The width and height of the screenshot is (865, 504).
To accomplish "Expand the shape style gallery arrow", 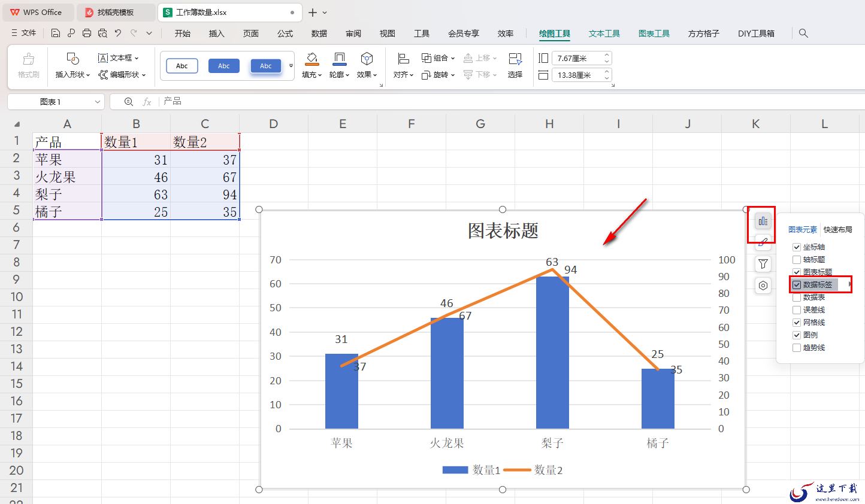I will 291,66.
